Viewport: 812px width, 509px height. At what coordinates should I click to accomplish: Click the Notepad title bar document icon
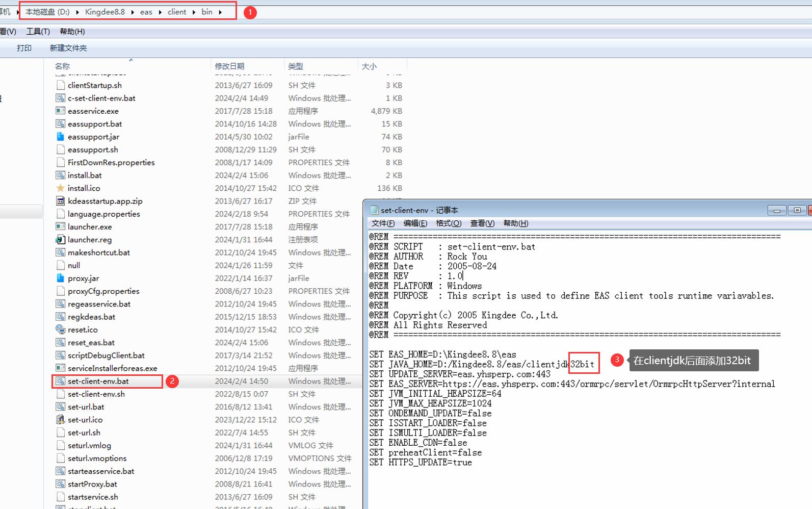click(x=374, y=210)
